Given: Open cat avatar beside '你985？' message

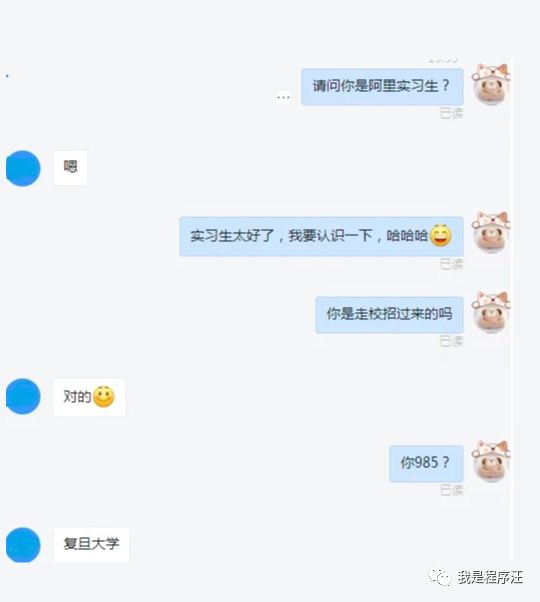Looking at the screenshot, I should point(491,461).
